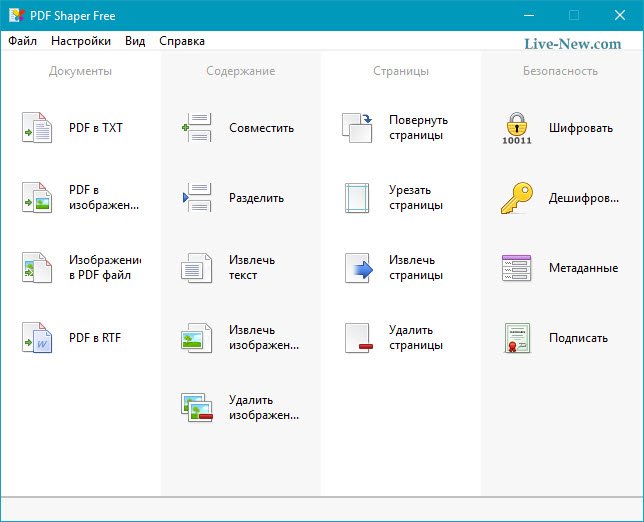Click the Извлечь страницы blue arrow icon
The height and width of the screenshot is (522, 644).
pos(359,268)
